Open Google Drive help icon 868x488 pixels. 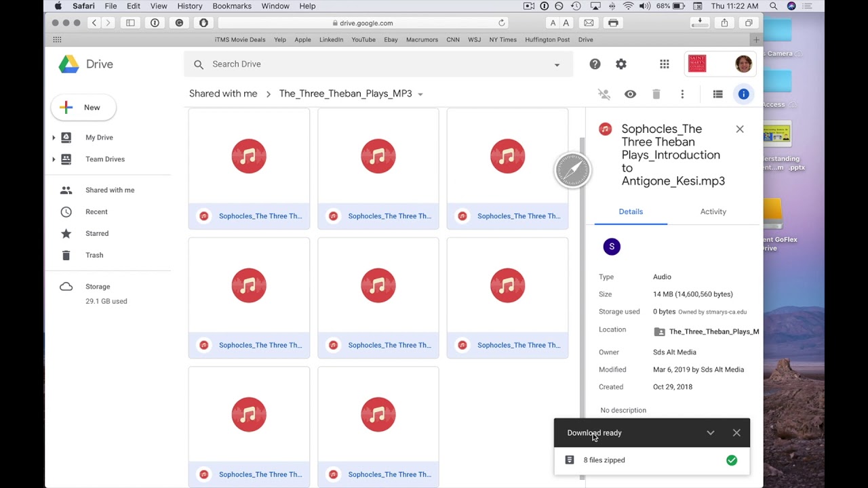click(595, 64)
